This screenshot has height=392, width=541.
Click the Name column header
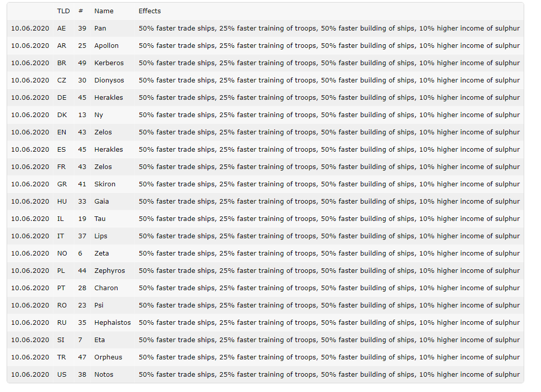pyautogui.click(x=104, y=11)
